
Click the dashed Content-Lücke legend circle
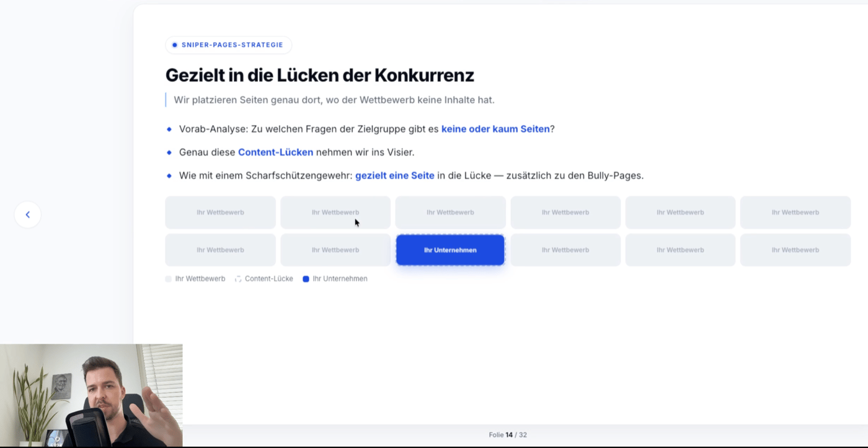pyautogui.click(x=238, y=279)
